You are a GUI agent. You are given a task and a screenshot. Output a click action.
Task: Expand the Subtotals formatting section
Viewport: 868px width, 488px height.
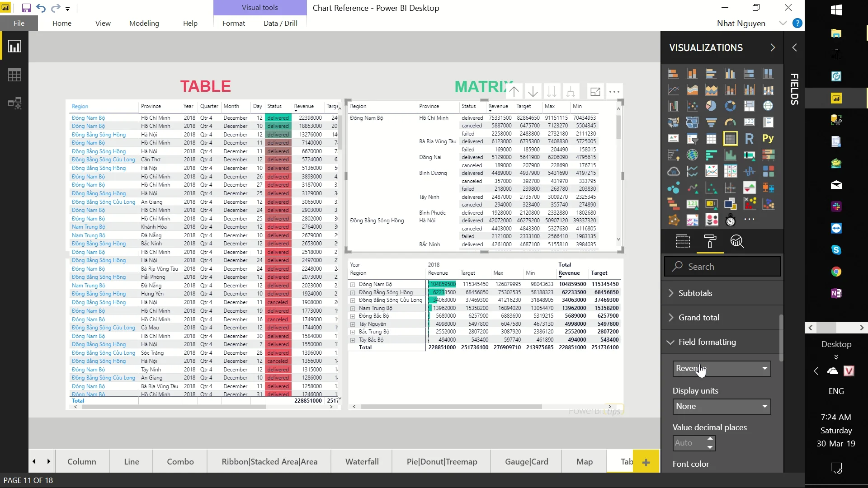click(695, 293)
